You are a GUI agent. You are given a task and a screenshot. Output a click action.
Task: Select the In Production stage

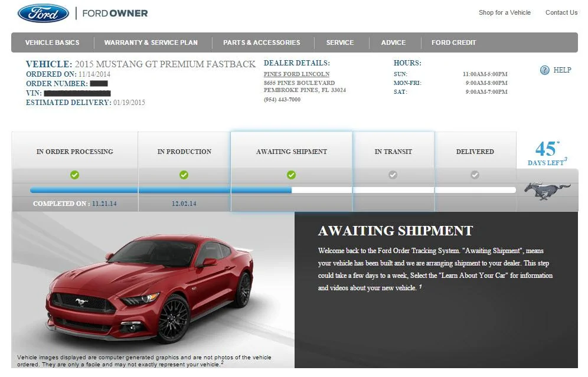[x=184, y=152]
